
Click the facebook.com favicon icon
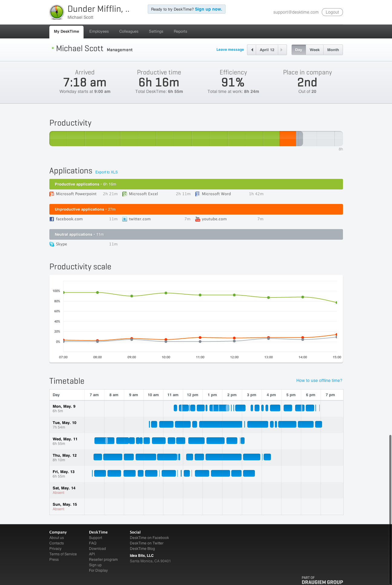point(52,219)
